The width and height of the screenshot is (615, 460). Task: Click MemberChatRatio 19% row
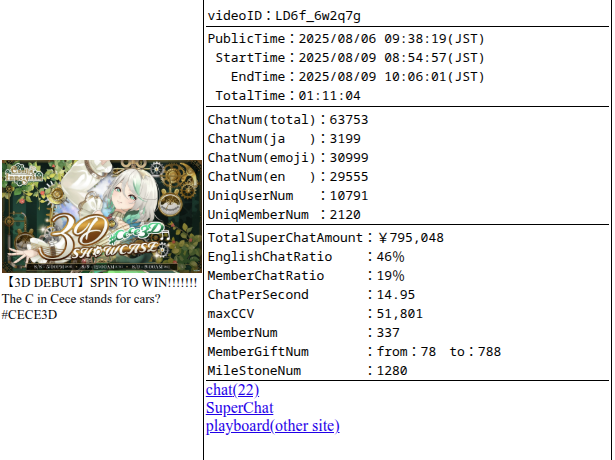pyautogui.click(x=306, y=276)
